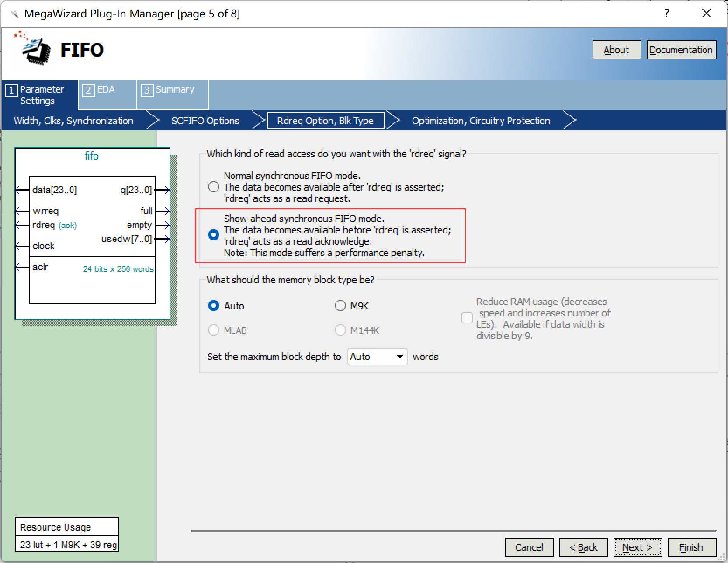Viewport: 728px width, 563px height.
Task: Choose Auto memory block type
Action: click(213, 306)
